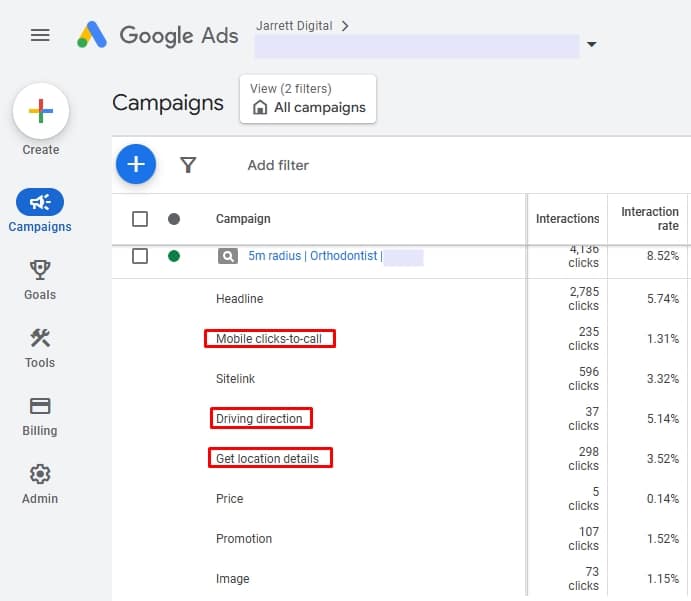The height and width of the screenshot is (601, 691).
Task: Expand the Jarrett Digital account chevron
Action: pos(345,26)
